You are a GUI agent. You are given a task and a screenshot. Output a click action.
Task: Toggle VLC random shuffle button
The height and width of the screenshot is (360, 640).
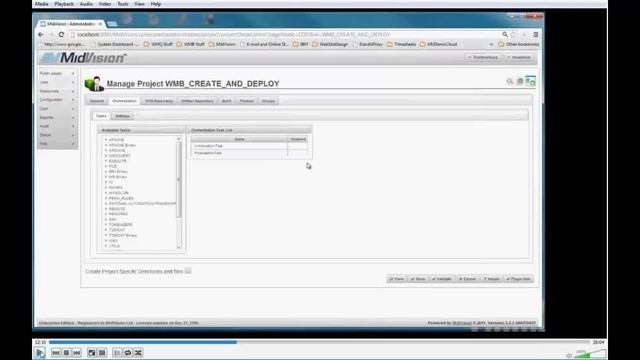138,353
